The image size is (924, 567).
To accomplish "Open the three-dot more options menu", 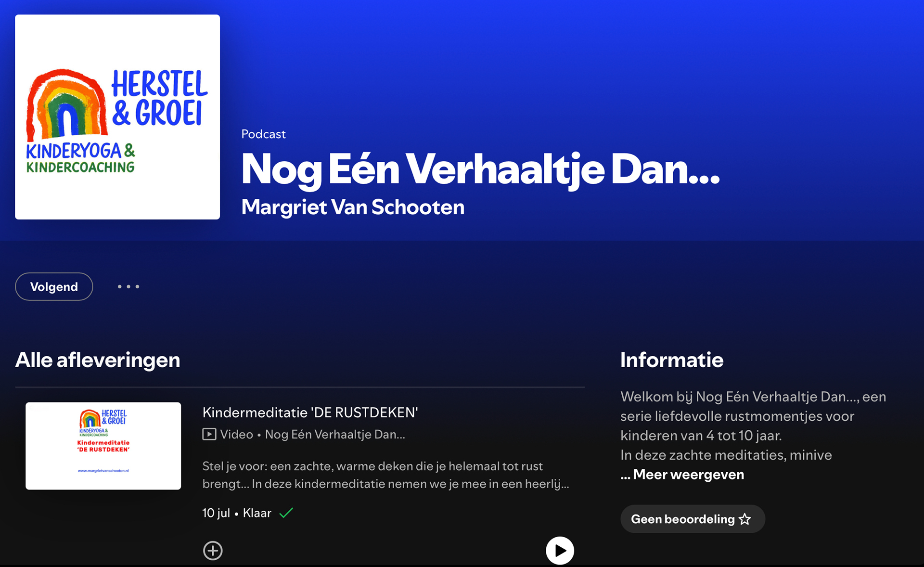I will 128,287.
